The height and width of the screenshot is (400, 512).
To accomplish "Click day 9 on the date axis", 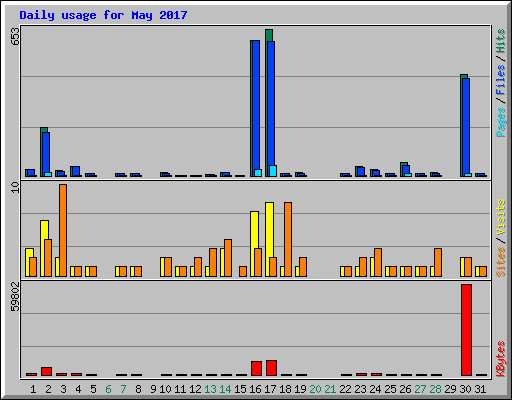I will point(153,389).
